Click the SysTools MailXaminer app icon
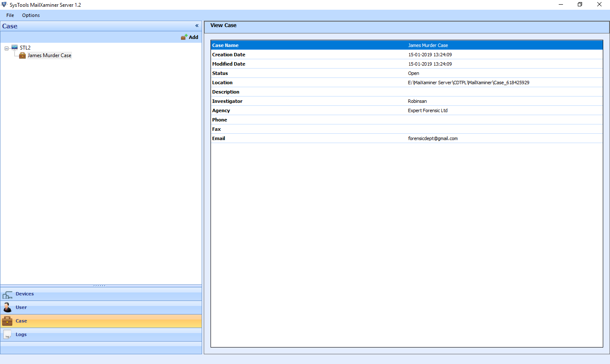610x364 pixels. (4, 5)
